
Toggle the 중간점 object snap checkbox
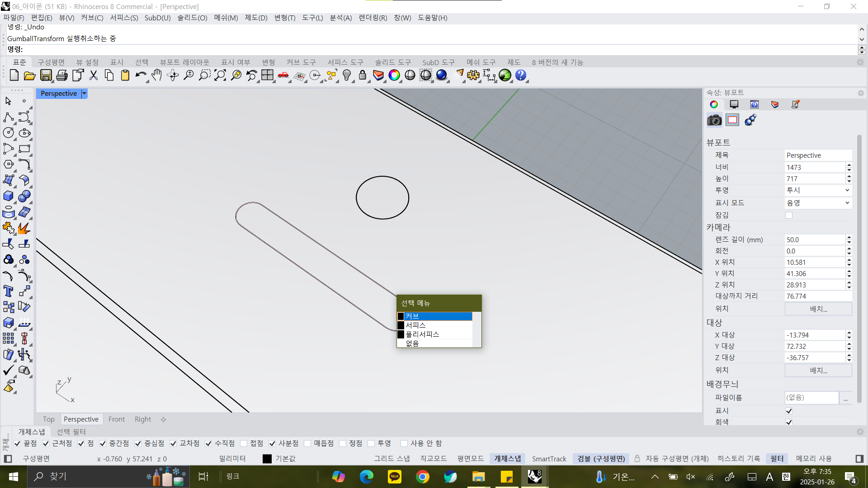(x=103, y=444)
